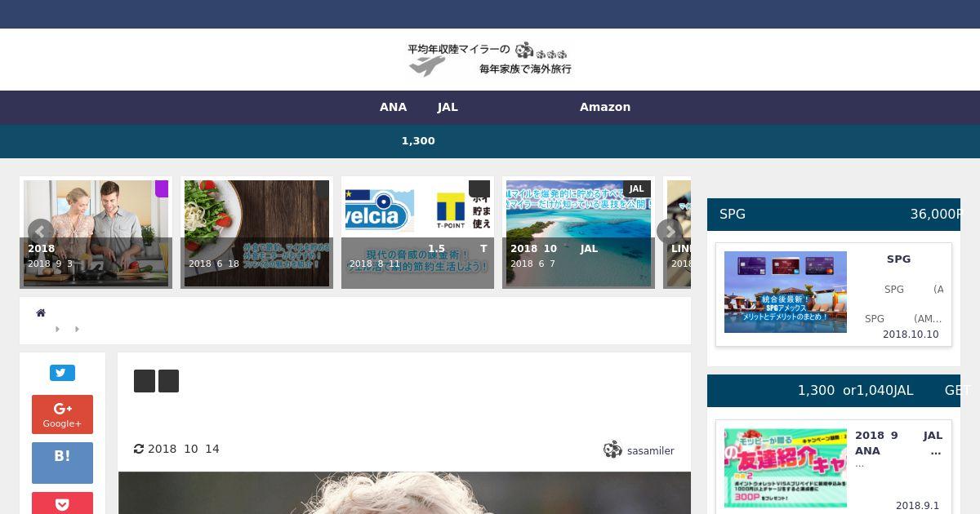Image resolution: width=980 pixels, height=514 pixels.
Task: Click the site logo header banner
Action: pos(490,59)
